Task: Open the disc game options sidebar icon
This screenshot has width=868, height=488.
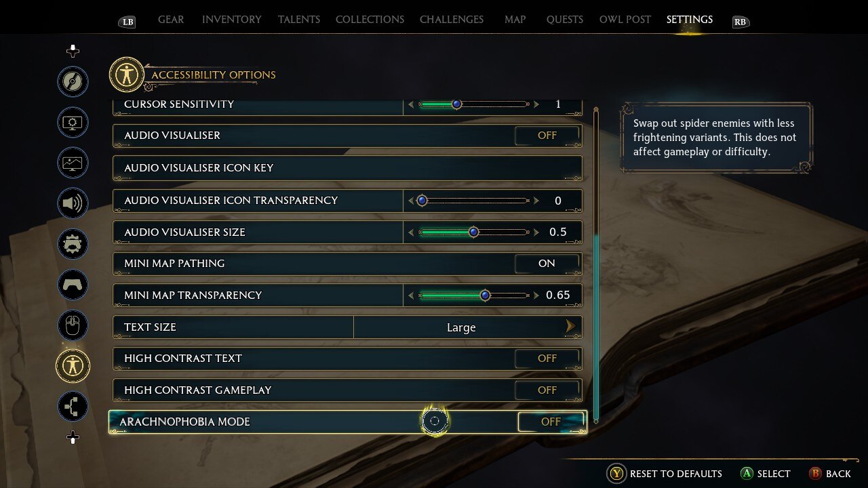Action: (x=73, y=82)
